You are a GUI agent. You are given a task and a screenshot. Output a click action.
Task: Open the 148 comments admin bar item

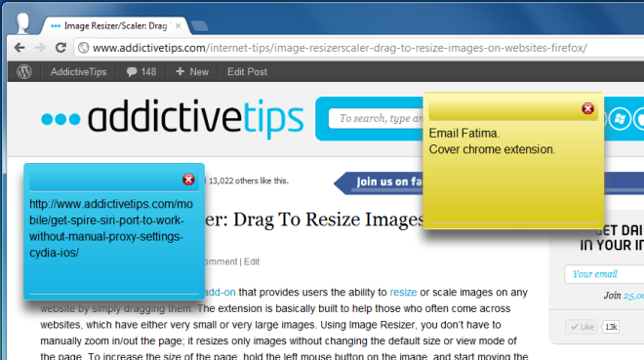pyautogui.click(x=141, y=72)
